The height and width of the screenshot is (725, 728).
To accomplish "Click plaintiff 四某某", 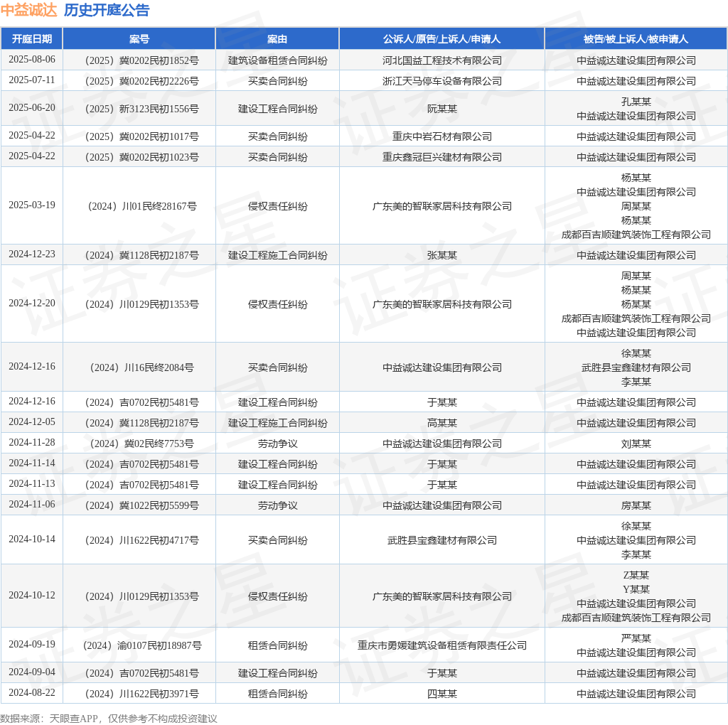I will coord(442,694).
